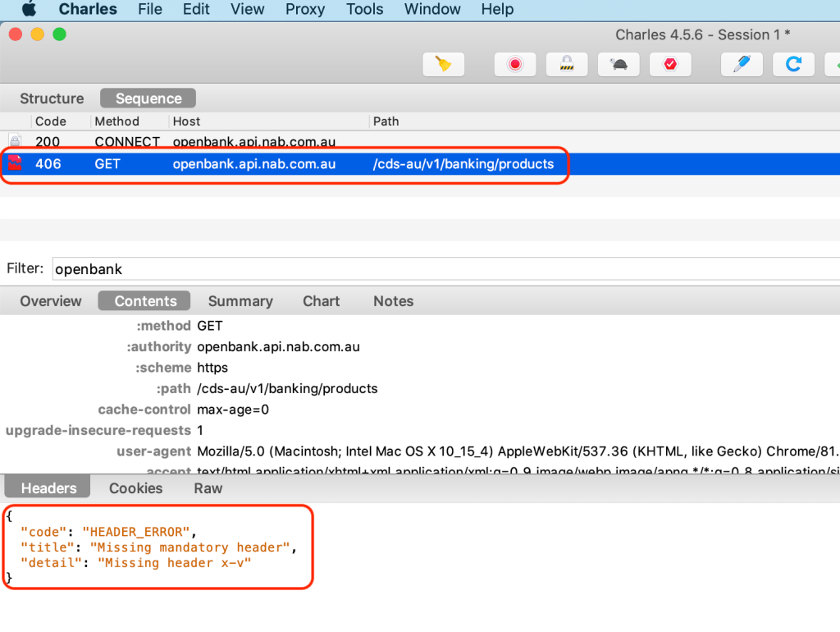Click the Filter text field
Image resolution: width=840 pixels, height=632 pixels.
[x=443, y=269]
